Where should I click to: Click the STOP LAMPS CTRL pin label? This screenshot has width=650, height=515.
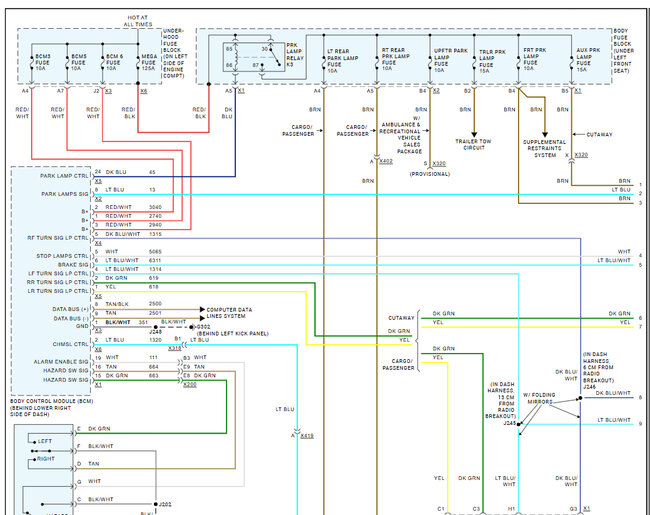[x=62, y=256]
